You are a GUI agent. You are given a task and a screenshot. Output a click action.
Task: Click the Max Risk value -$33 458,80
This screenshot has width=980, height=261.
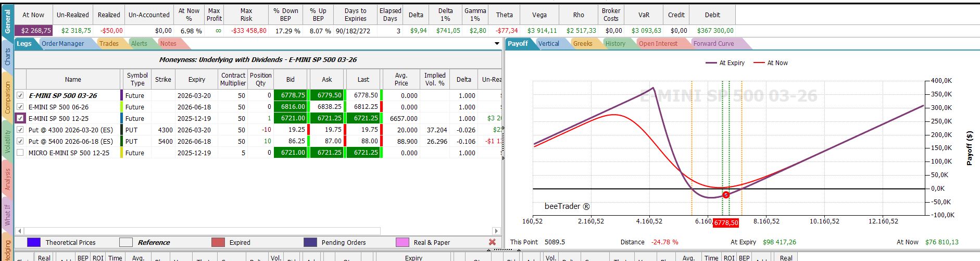click(x=246, y=31)
